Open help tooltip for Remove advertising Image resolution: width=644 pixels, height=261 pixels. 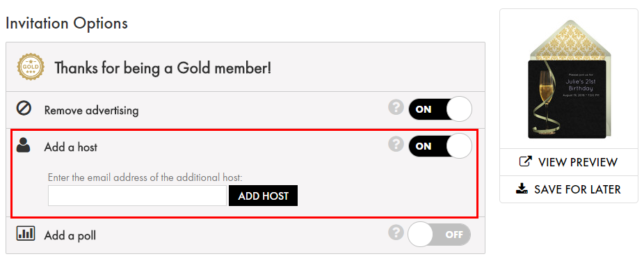pos(396,108)
